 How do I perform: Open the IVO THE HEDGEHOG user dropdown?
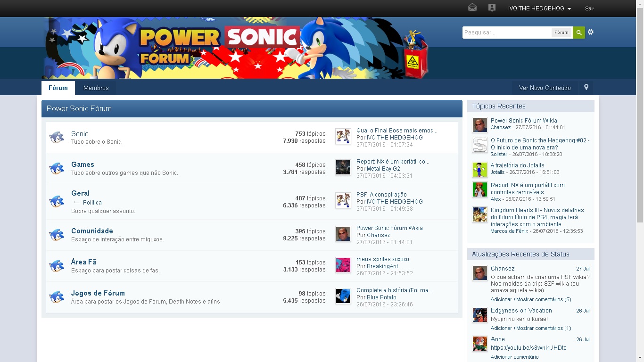point(539,8)
